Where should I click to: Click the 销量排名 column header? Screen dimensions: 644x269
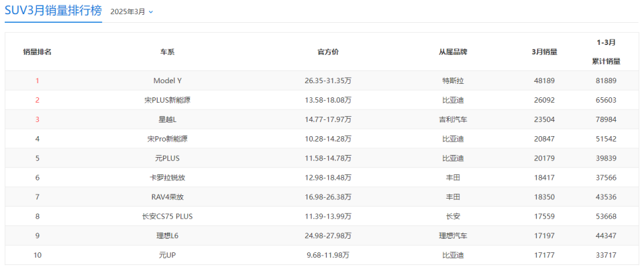tap(37, 52)
